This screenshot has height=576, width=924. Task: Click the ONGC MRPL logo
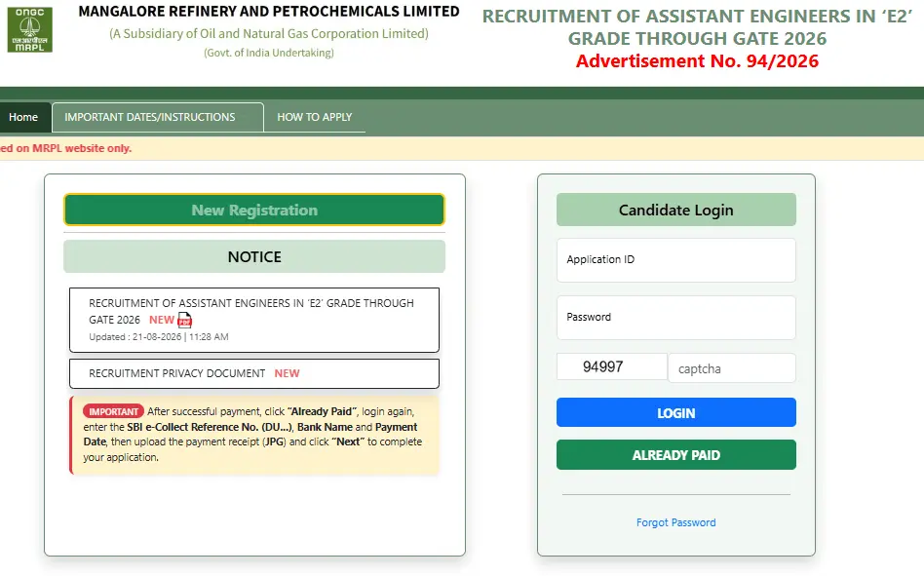tap(29, 29)
